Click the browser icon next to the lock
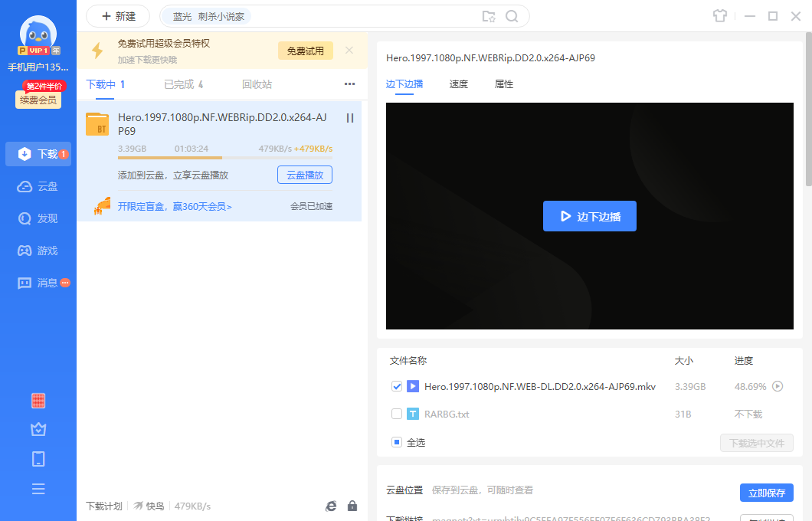The height and width of the screenshot is (521, 812). point(331,506)
